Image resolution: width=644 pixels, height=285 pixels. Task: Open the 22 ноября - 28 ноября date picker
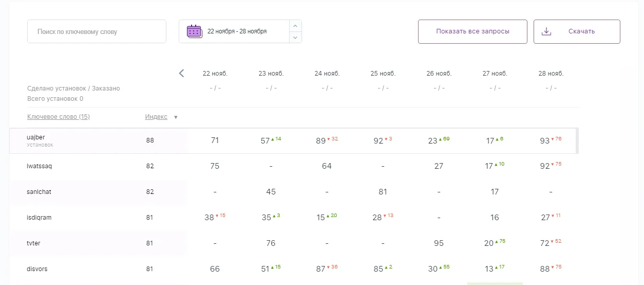coord(237,31)
